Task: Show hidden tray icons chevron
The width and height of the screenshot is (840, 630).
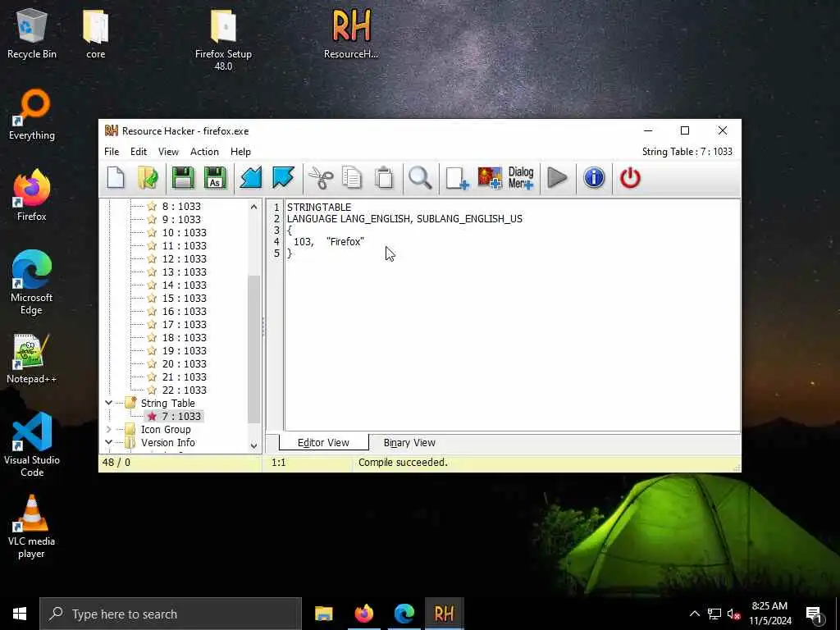Action: [694, 614]
